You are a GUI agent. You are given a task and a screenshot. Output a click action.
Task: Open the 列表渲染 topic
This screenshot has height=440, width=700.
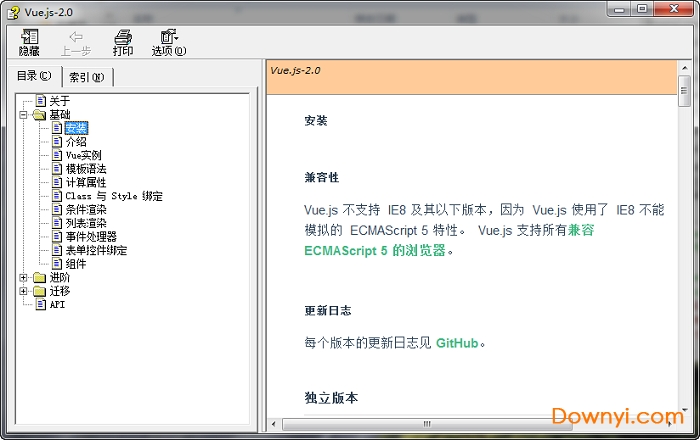point(86,223)
